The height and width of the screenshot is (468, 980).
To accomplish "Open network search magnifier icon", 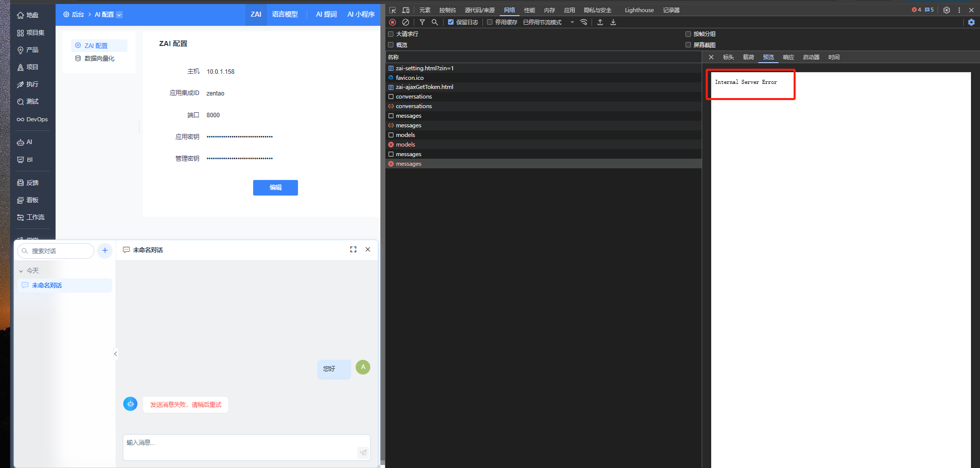I will (435, 22).
